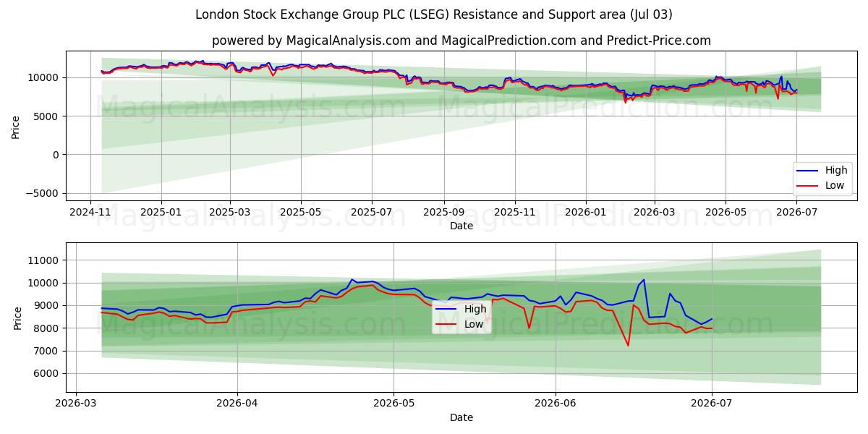Click the bottom chart 'Date' x-axis label
This screenshot has height=434, width=868.
tap(461, 417)
